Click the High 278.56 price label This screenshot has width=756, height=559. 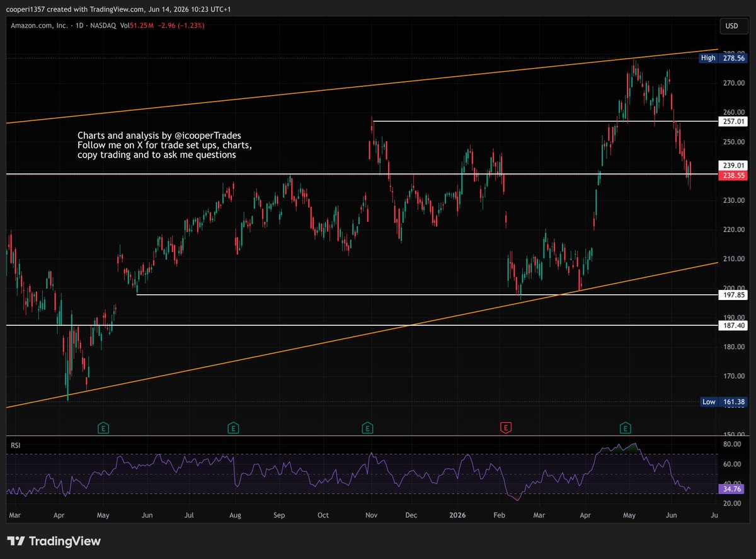(x=723, y=58)
